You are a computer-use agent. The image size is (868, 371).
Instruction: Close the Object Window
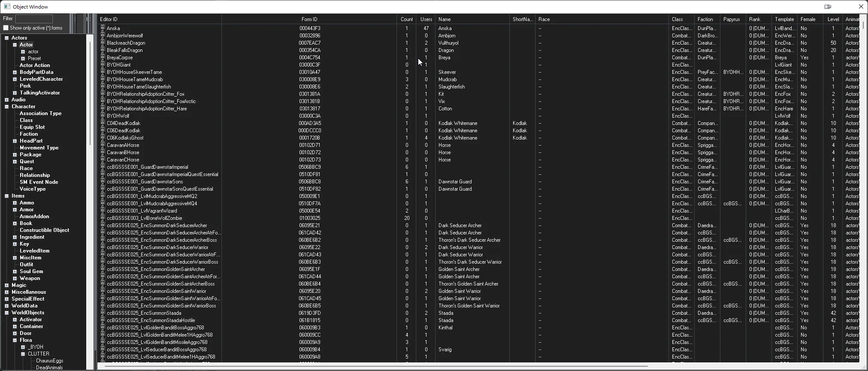point(861,6)
